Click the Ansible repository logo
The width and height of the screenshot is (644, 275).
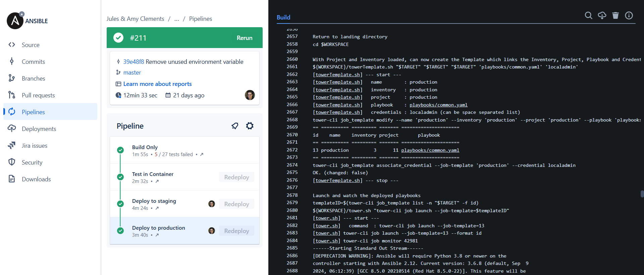(15, 21)
